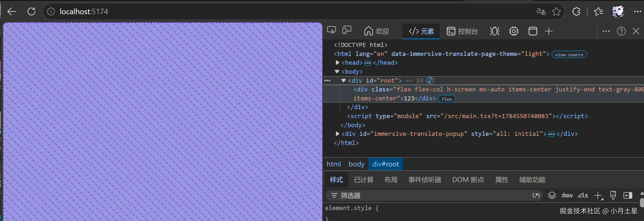Select the 属性 properties tab

pos(502,180)
